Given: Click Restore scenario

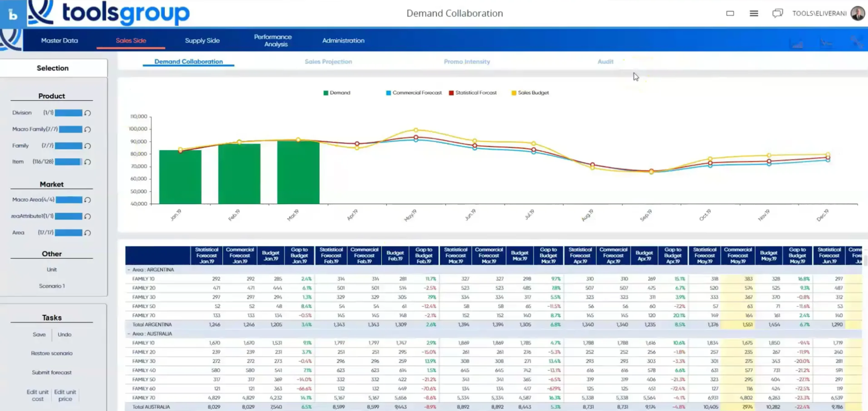Looking at the screenshot, I should (x=52, y=354).
